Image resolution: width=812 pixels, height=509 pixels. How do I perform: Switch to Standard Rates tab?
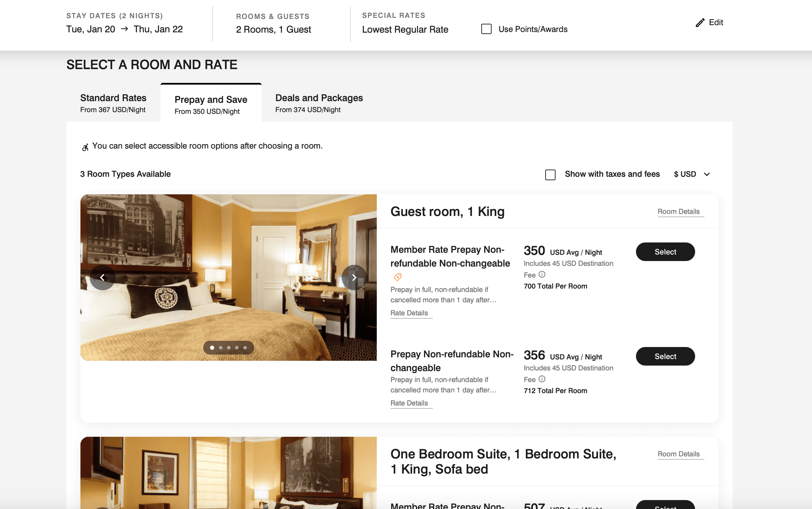tap(113, 103)
